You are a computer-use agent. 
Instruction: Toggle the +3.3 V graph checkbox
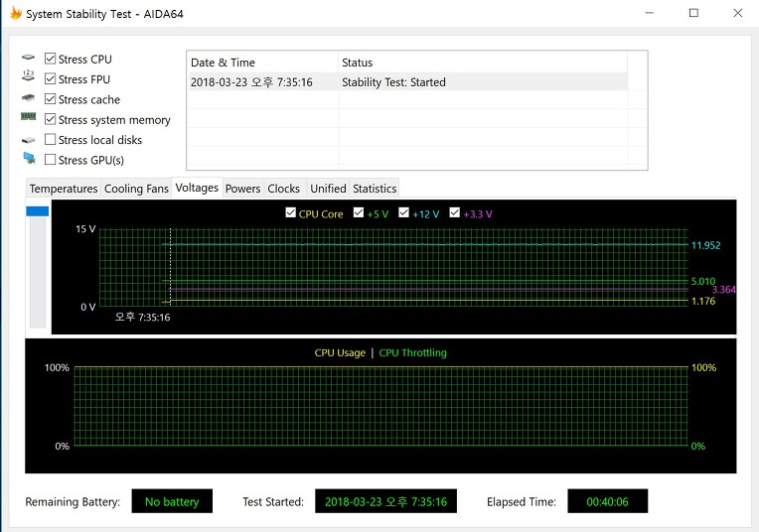455,212
